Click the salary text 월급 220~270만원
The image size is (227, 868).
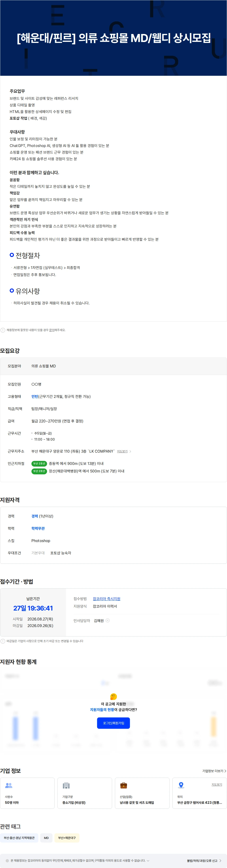point(57,421)
